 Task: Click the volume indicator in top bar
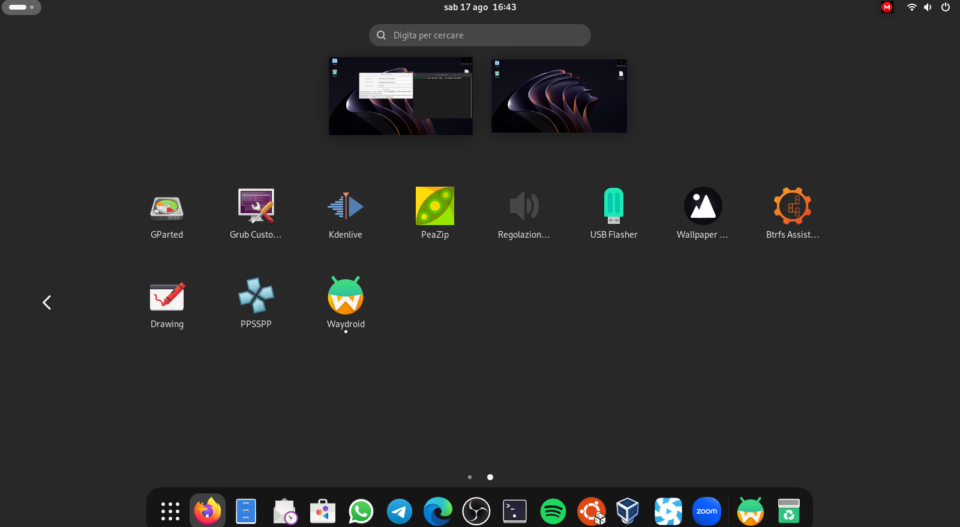(928, 7)
